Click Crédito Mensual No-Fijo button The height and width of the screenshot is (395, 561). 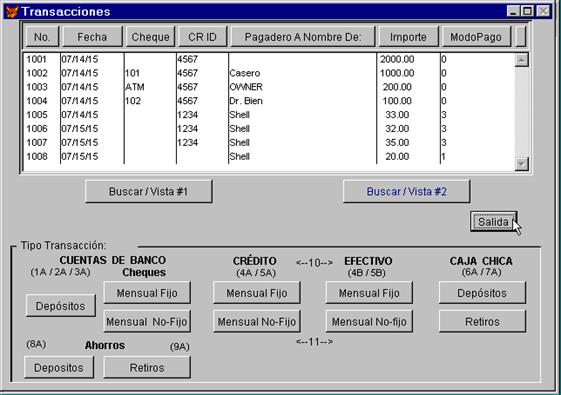[257, 322]
